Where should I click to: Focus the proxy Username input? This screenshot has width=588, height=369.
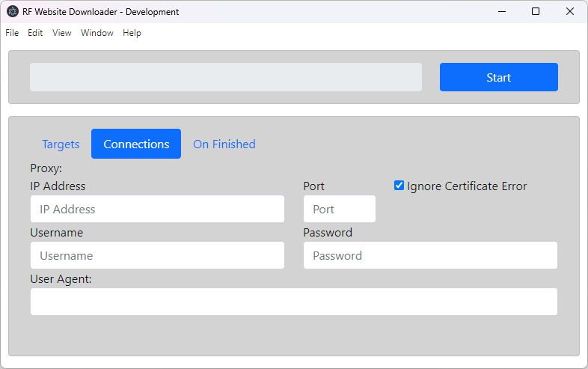pyautogui.click(x=158, y=256)
